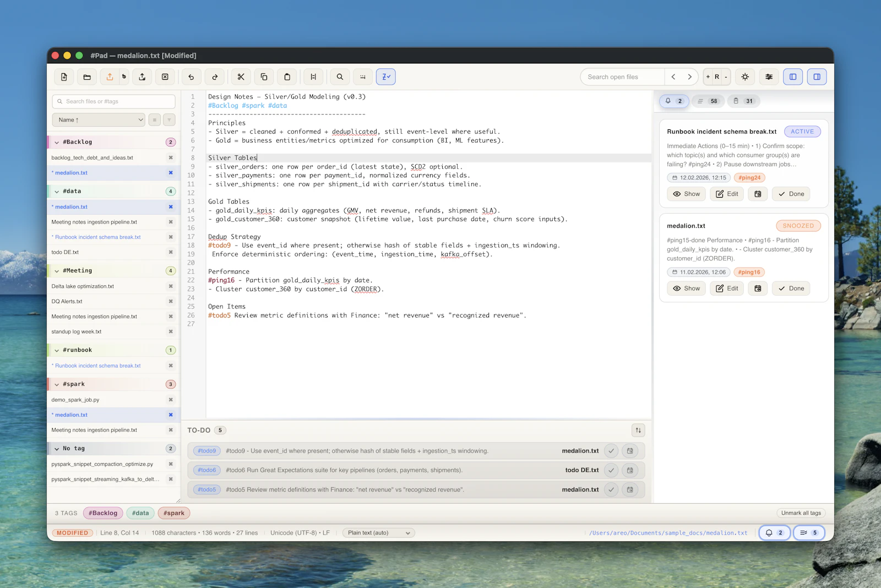
Task: Toggle the spell check button
Action: point(386,77)
